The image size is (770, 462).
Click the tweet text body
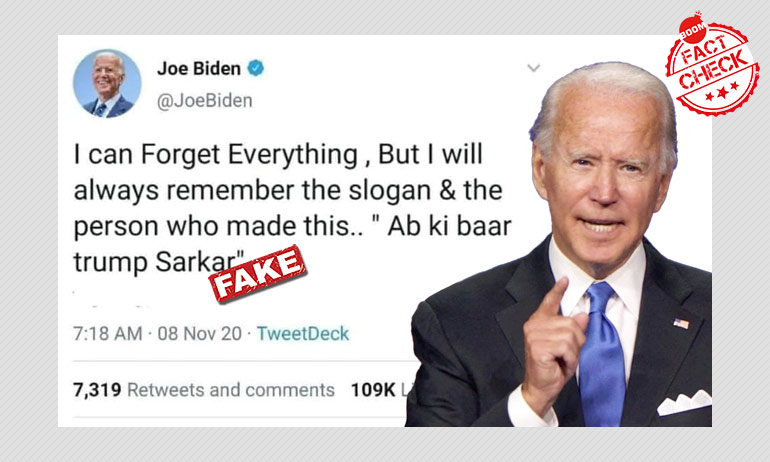pos(293,208)
